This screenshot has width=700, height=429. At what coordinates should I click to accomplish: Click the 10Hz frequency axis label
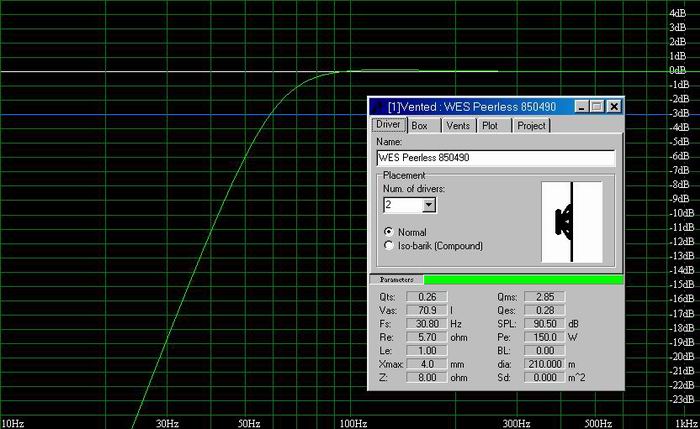12,423
